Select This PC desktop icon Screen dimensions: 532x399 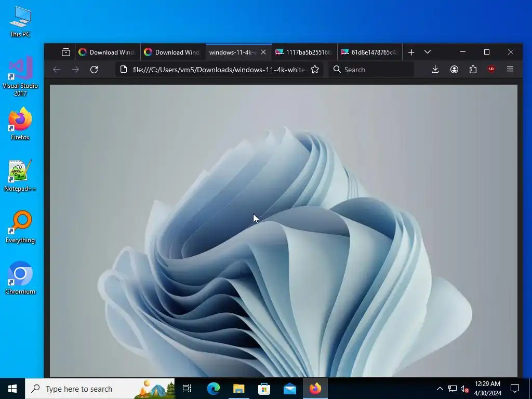click(20, 22)
